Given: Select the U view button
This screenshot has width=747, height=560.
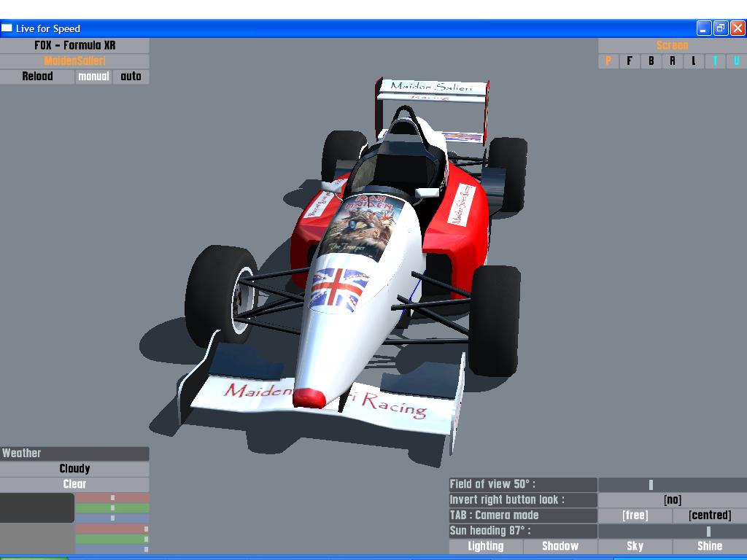Looking at the screenshot, I should [737, 61].
